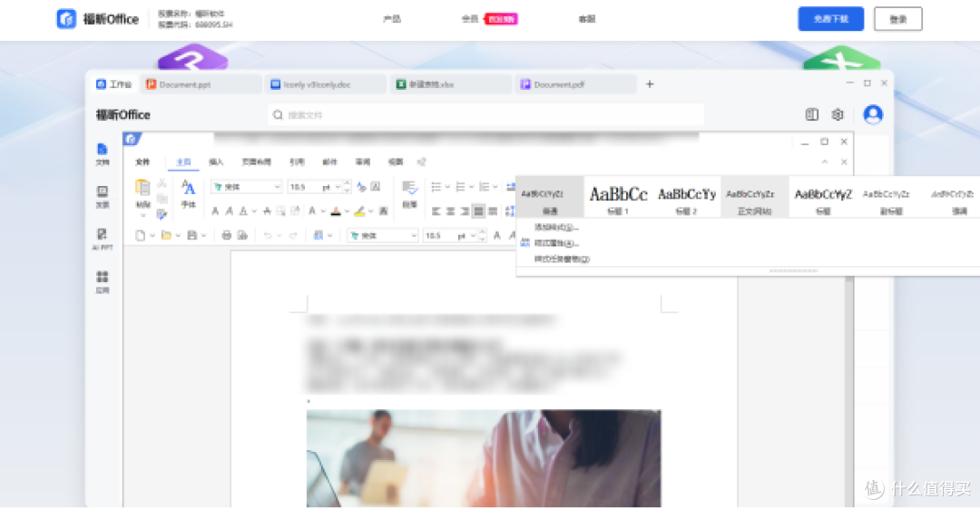Apply the yellow highlight color
980x509 pixels.
(359, 211)
